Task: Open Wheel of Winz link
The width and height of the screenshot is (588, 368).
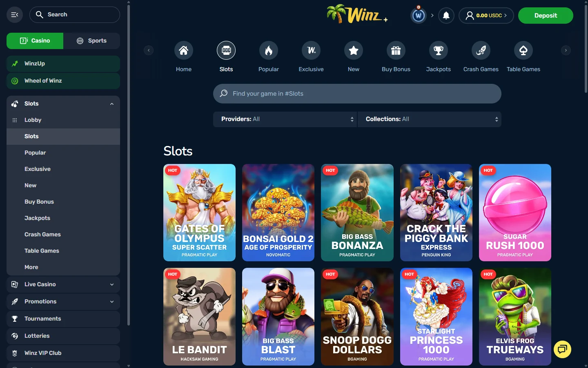Action: 63,81
